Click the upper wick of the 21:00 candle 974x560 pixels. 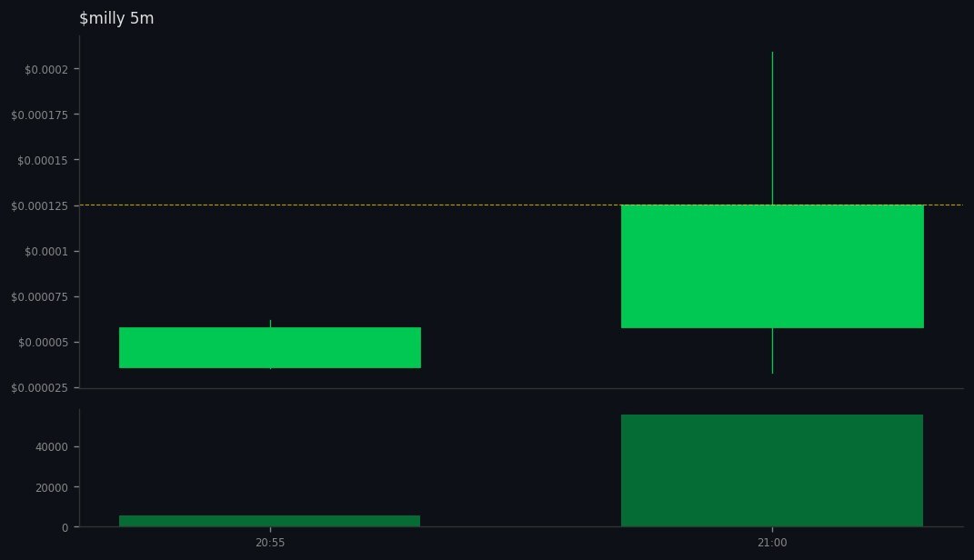pos(771,127)
